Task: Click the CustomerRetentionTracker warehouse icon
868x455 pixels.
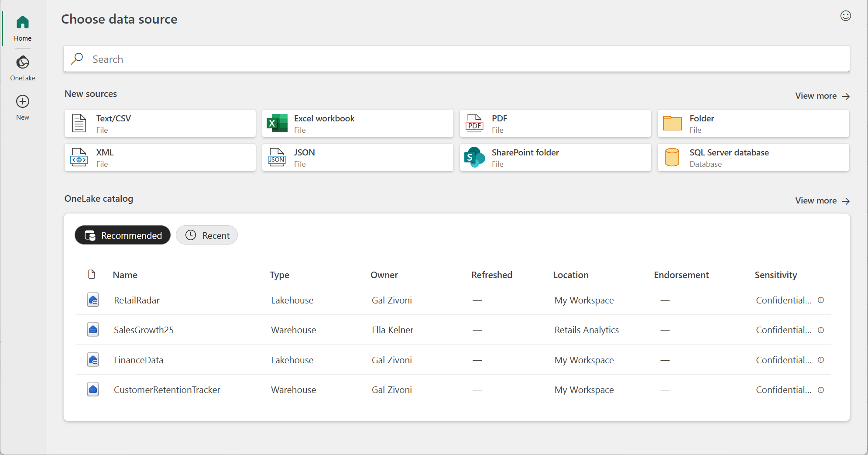Action: point(93,390)
